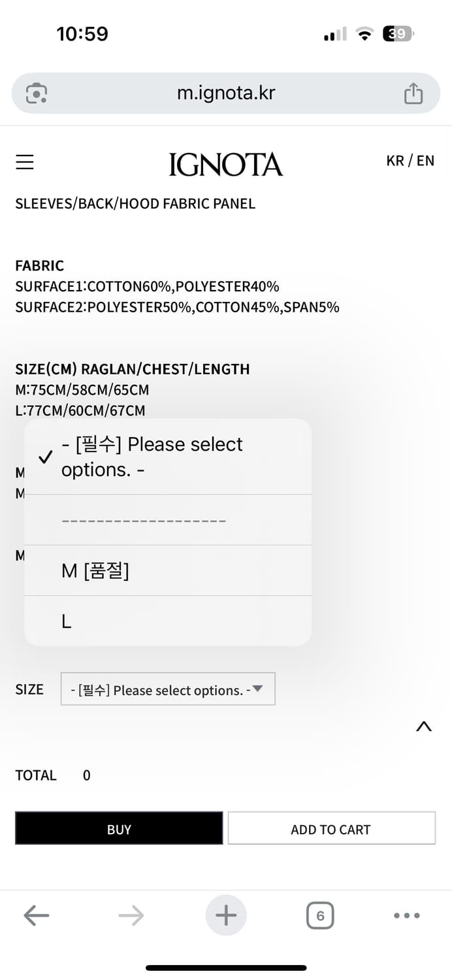Click the ADD TO CART button

pos(331,829)
